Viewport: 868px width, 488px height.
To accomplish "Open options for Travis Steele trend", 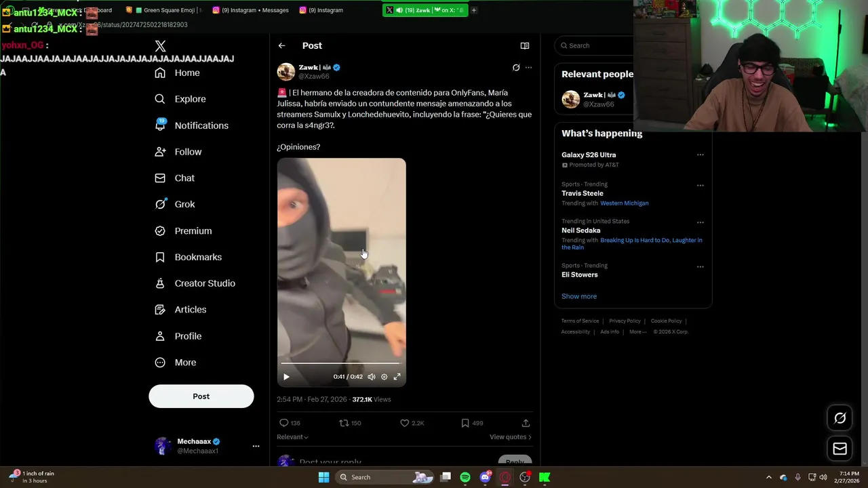I will [x=701, y=185].
